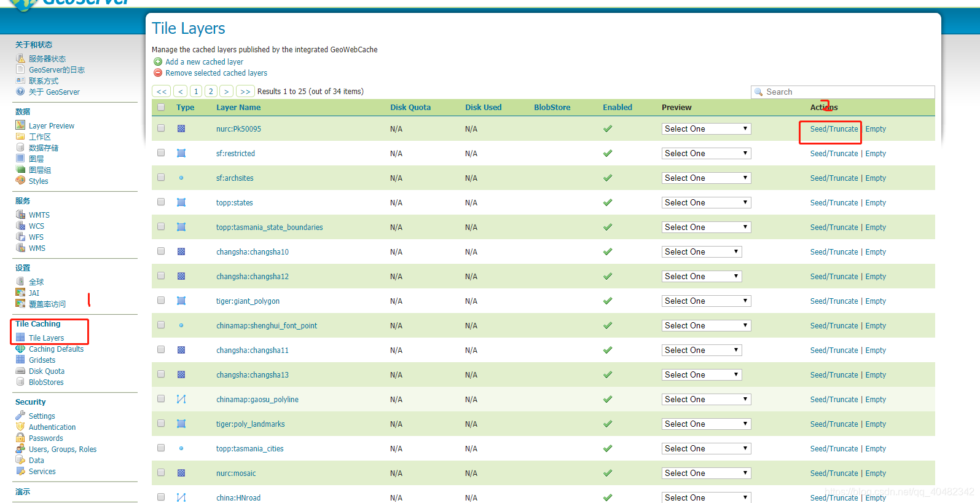This screenshot has height=503, width=980.
Task: Open the topp:states layer name link
Action: (x=234, y=202)
